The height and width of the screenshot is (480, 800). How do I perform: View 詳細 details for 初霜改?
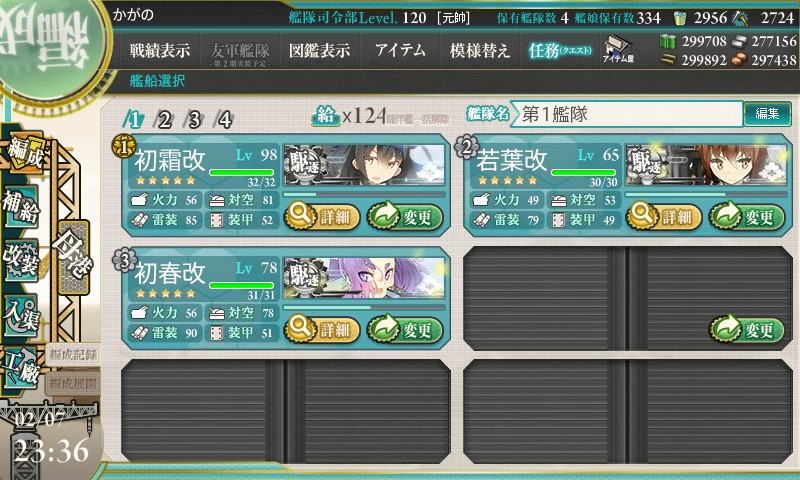coord(321,217)
